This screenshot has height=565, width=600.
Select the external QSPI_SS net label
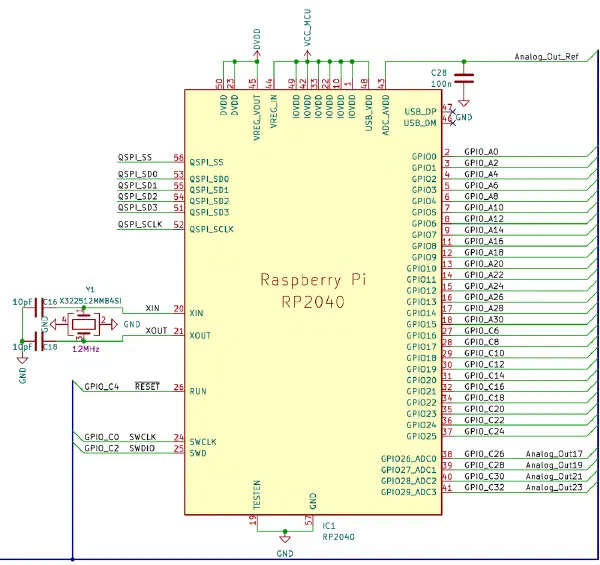pos(135,157)
